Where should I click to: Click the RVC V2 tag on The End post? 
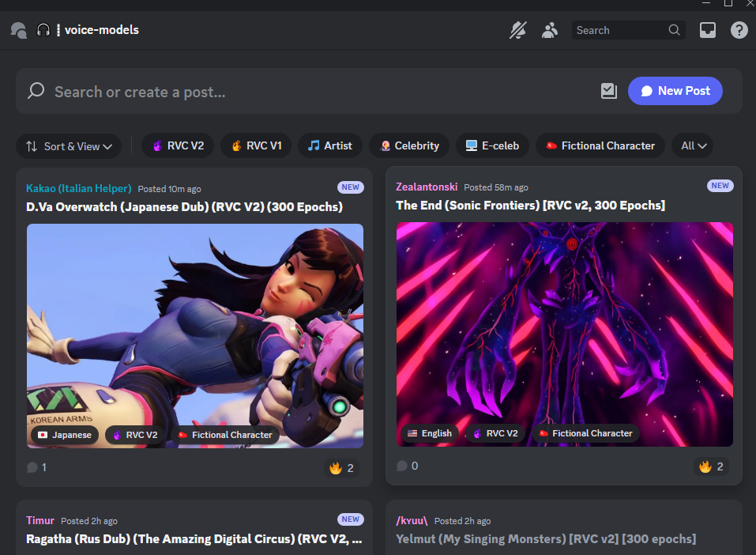pos(495,433)
